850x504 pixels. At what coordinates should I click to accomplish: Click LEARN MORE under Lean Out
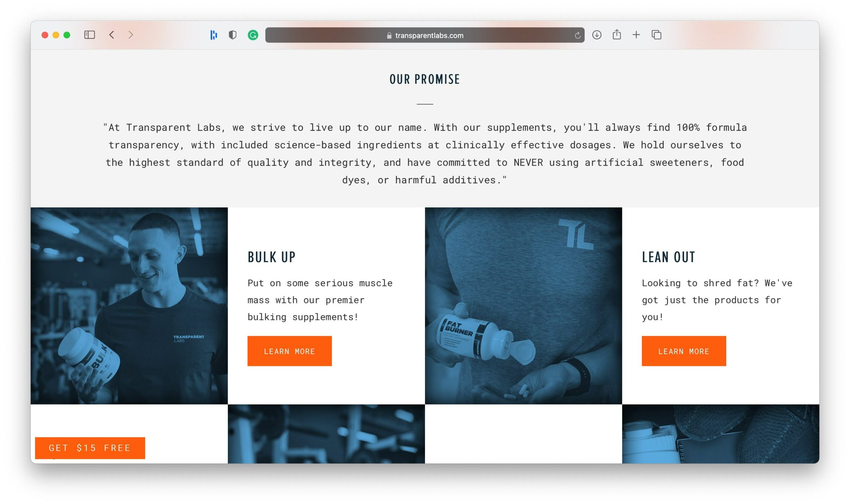tap(683, 351)
